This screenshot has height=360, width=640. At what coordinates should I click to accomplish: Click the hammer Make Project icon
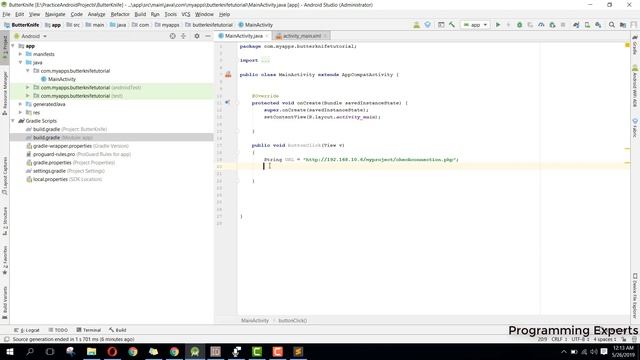click(452, 25)
